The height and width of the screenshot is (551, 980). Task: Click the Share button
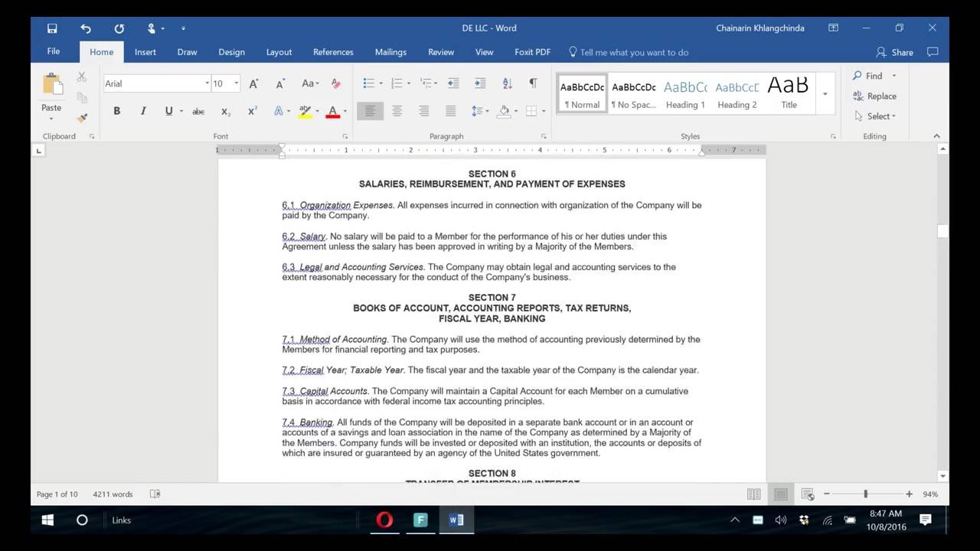click(x=895, y=52)
